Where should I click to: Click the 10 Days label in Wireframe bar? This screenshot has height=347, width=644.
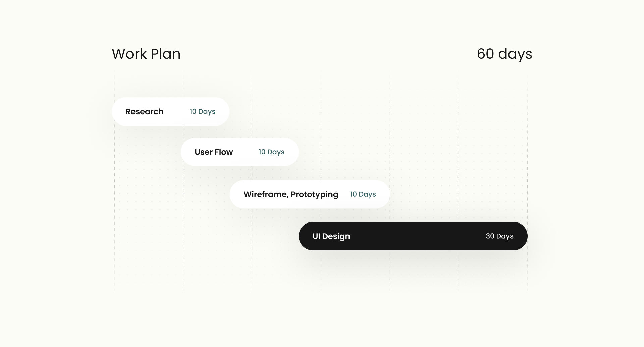[363, 194]
